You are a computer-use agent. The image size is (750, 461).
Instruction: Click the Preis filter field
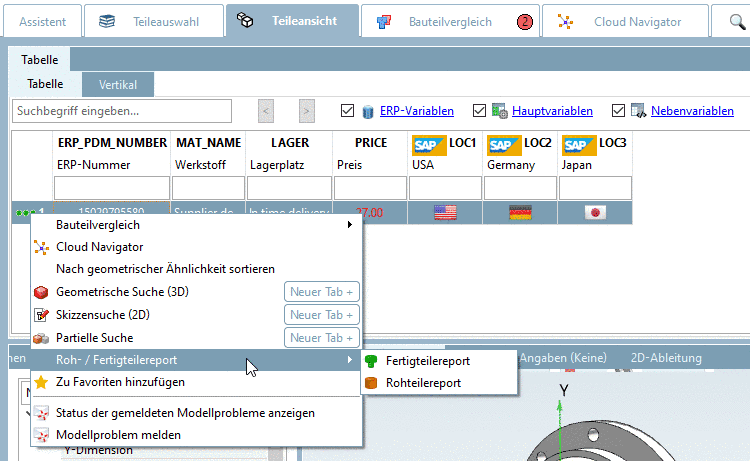tap(370, 188)
